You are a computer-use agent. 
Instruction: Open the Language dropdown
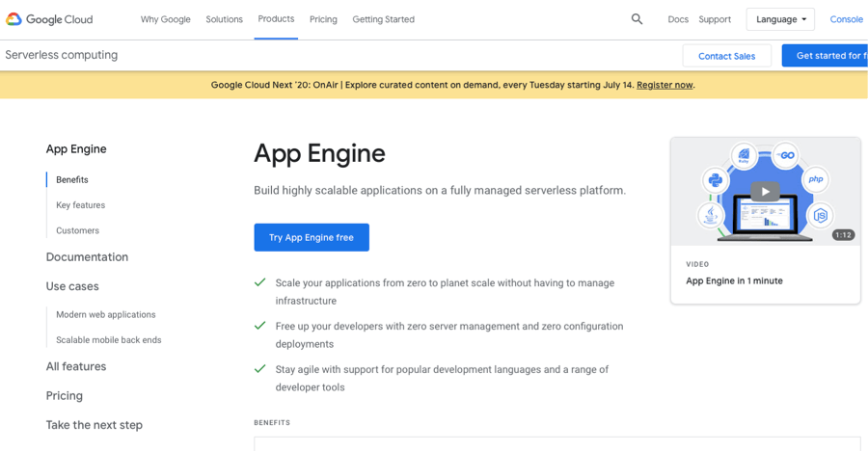coord(780,19)
